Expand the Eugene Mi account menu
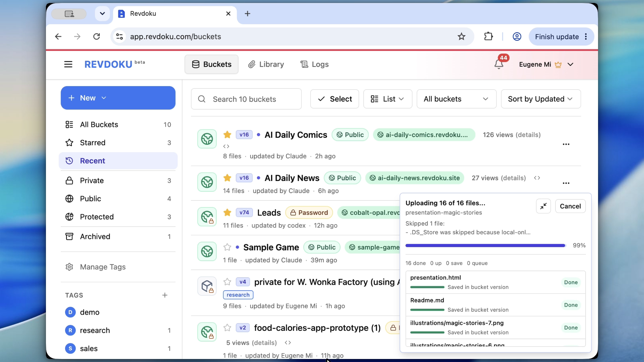The image size is (644, 362). coord(546,64)
